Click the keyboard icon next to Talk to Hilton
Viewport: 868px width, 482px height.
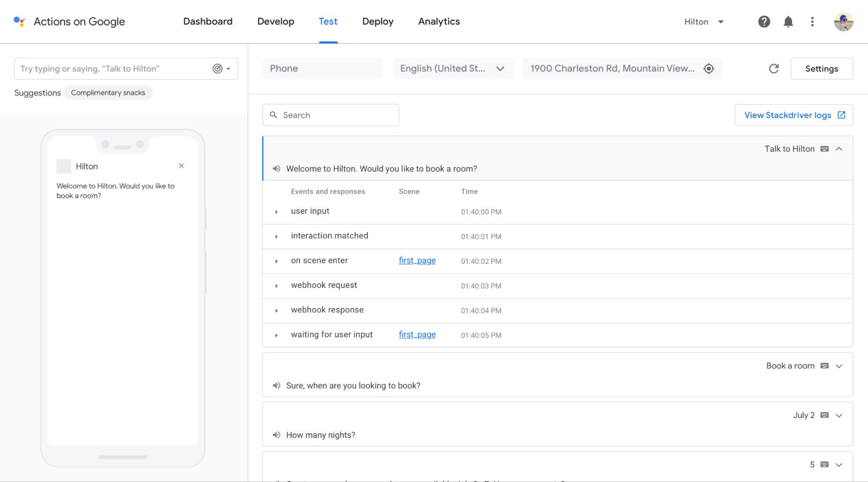824,149
